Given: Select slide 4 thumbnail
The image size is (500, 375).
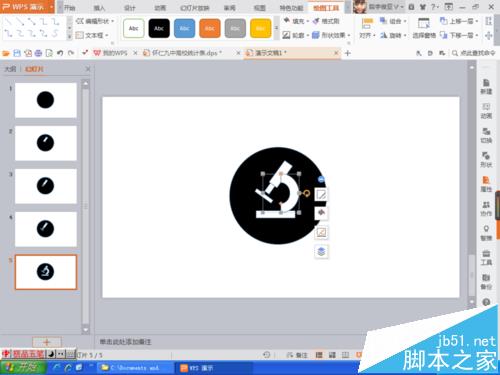Looking at the screenshot, I should click(x=46, y=229).
